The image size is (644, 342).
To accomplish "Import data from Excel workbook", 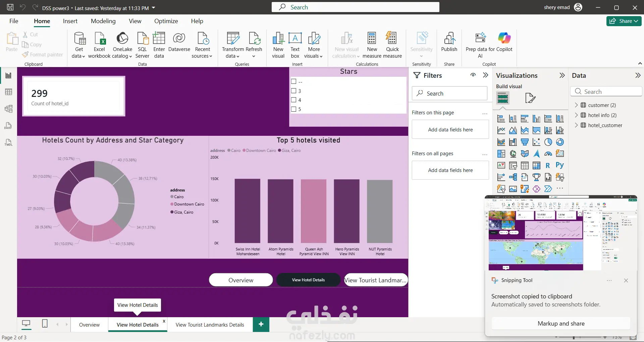I will pyautogui.click(x=99, y=45).
